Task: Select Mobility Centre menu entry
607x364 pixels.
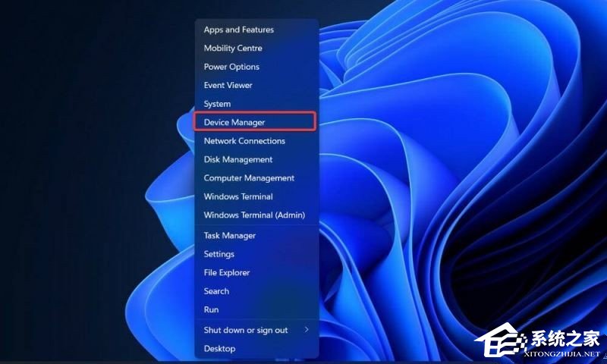Action: tap(233, 49)
